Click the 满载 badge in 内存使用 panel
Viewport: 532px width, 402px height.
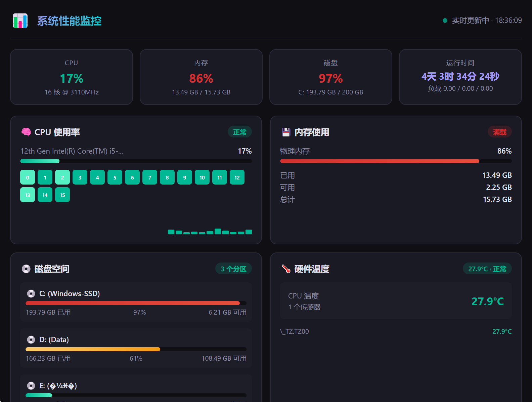coord(500,132)
